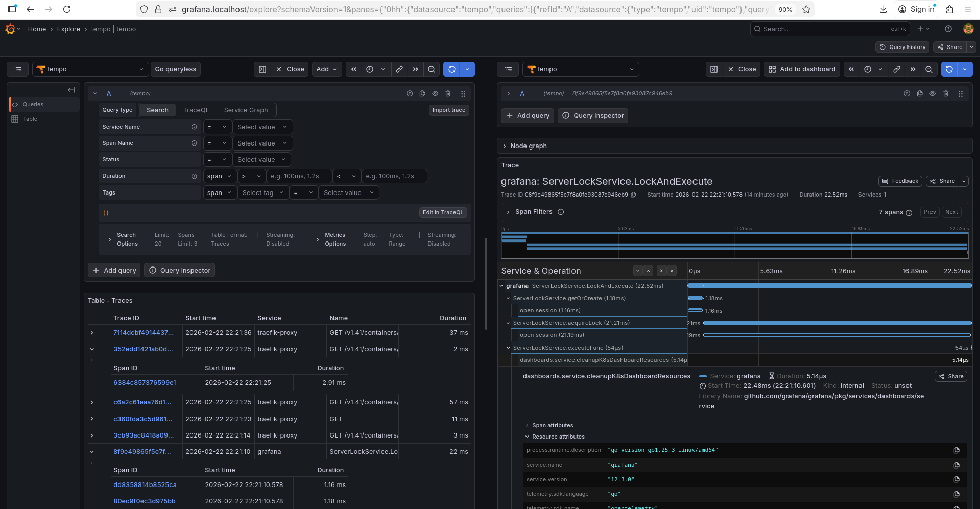Image resolution: width=980 pixels, height=509 pixels.
Task: Switch to Service Graph query type
Action: (246, 110)
